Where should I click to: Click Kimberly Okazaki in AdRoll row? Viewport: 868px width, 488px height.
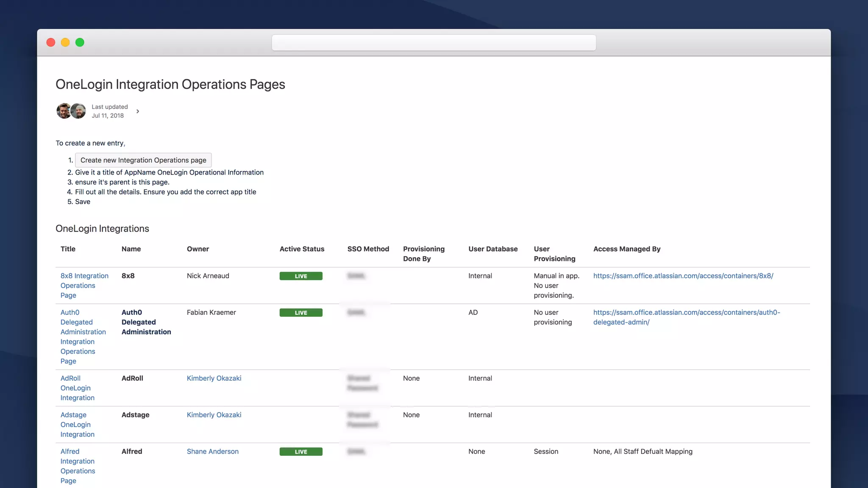[214, 378]
